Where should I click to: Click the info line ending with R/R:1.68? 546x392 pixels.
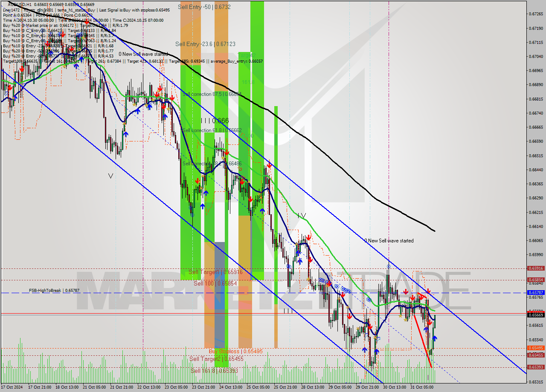(x=58, y=46)
